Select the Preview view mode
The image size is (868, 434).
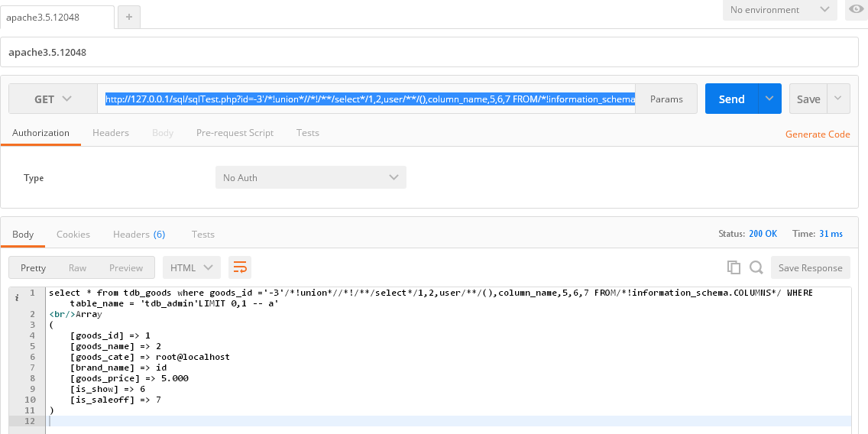tap(126, 267)
